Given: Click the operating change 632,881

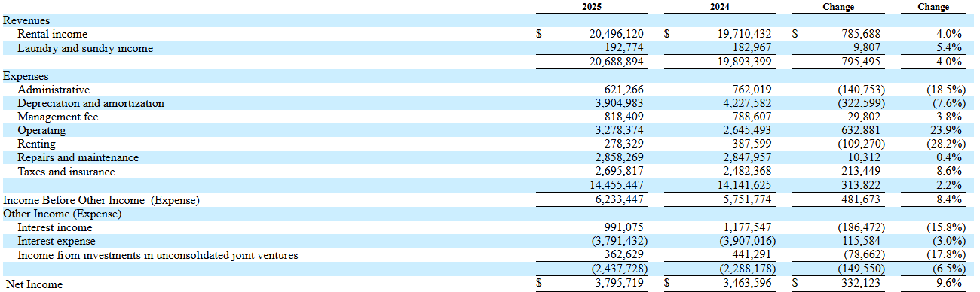Looking at the screenshot, I should [x=864, y=130].
